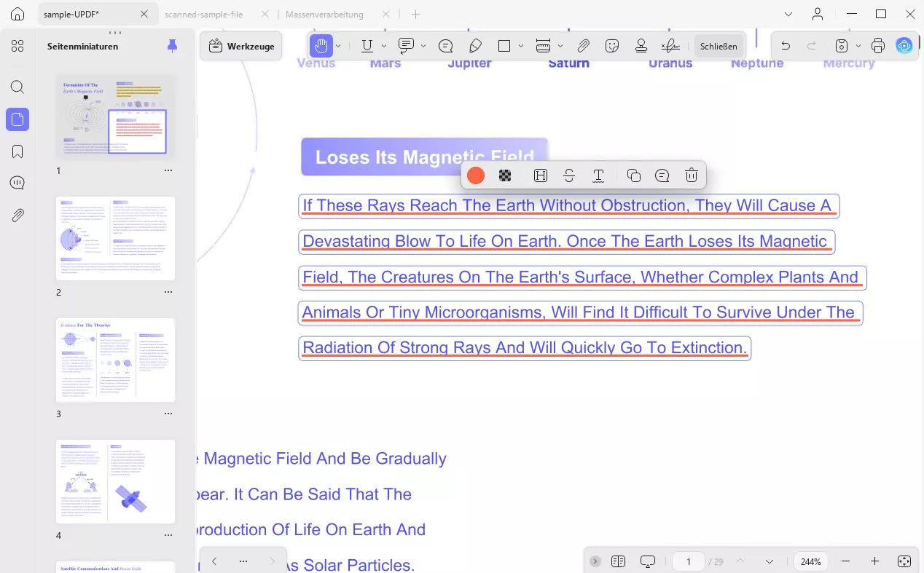Start slideshow presentation mode

648,561
